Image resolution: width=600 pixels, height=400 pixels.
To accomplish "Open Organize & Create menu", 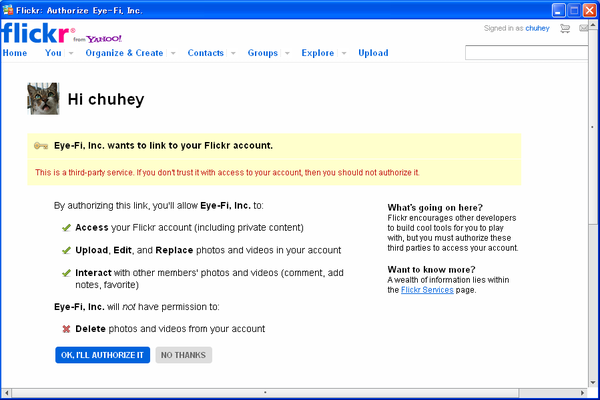I will [x=124, y=53].
